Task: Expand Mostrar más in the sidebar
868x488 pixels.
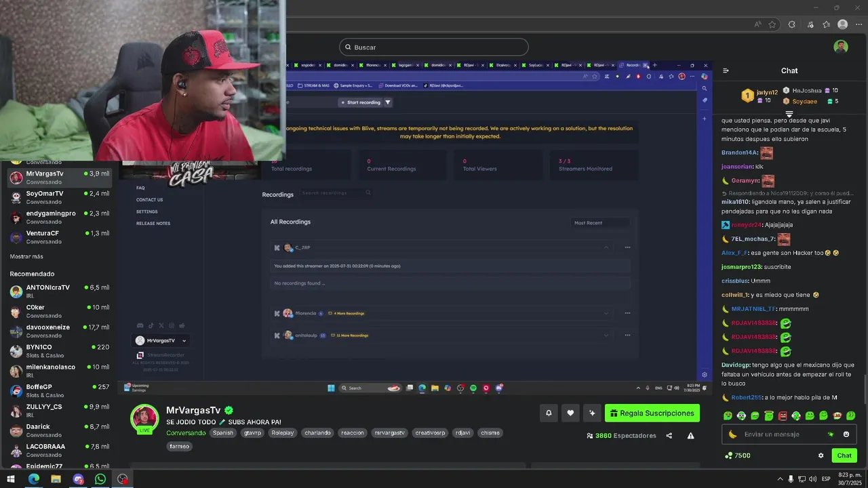Action: coord(26,257)
